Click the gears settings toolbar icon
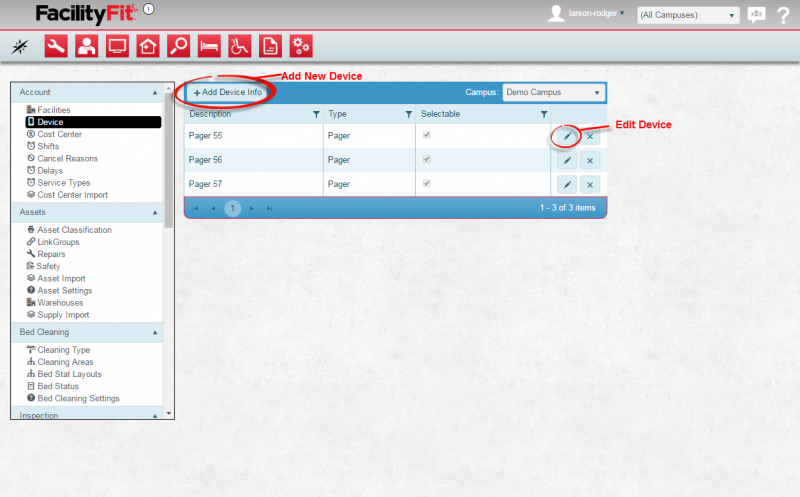 coord(301,46)
